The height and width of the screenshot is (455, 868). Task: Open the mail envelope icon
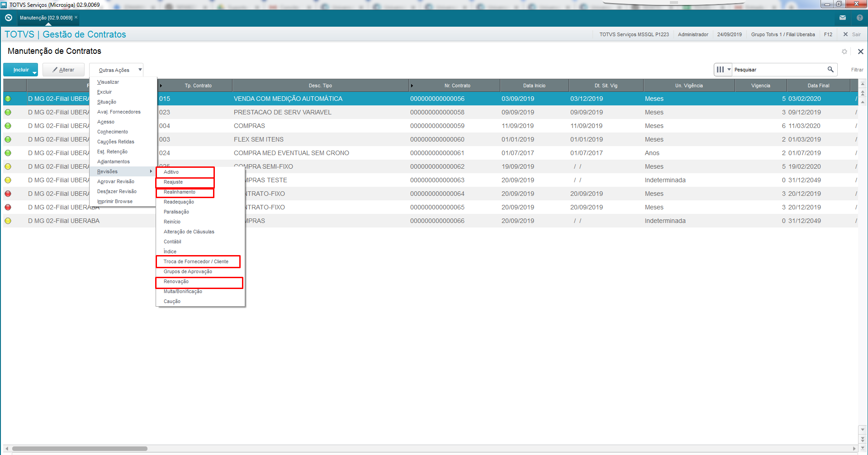tap(842, 18)
